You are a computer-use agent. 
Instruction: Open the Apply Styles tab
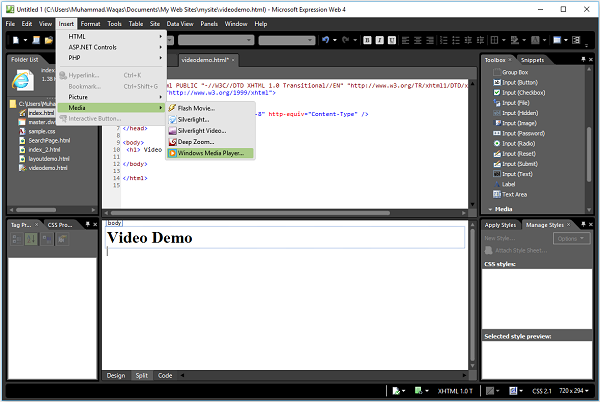pyautogui.click(x=500, y=225)
